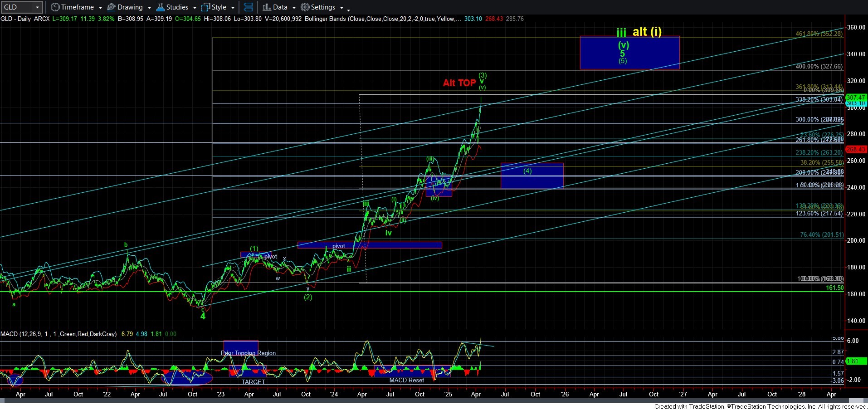
Task: Open the Data menu label
Action: 280,7
